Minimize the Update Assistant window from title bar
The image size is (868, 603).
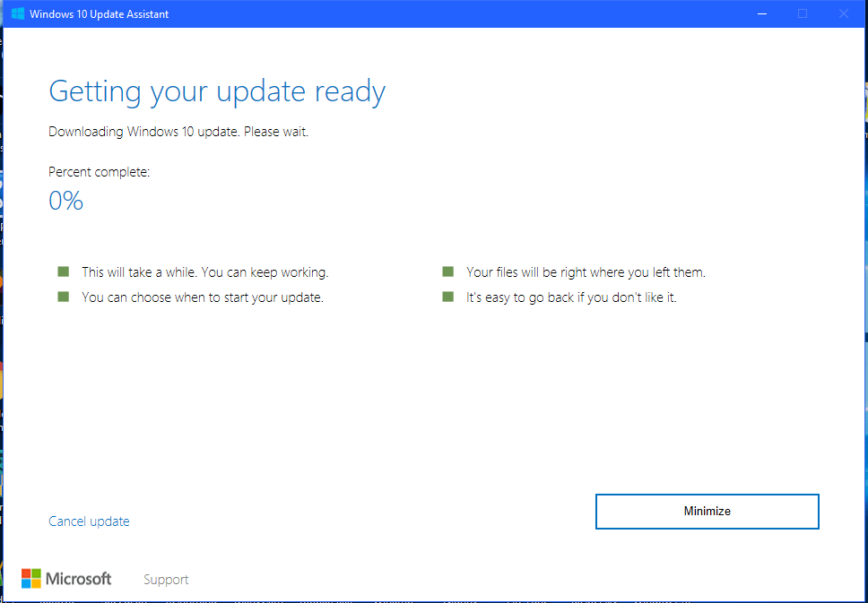(x=762, y=13)
